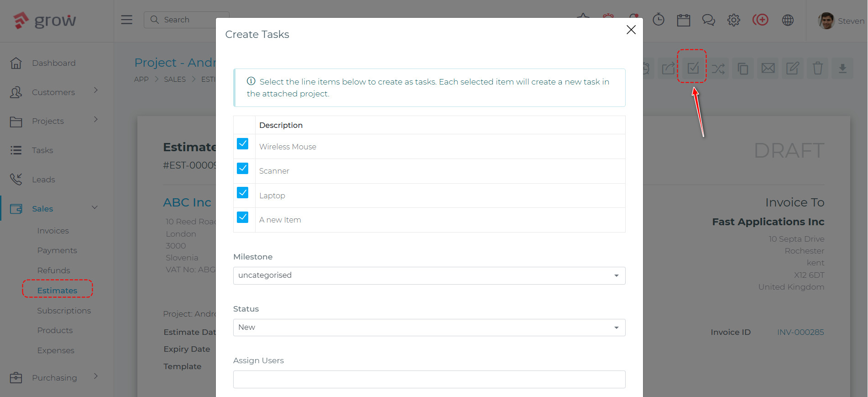Screen dimensions: 868x397
Task: Click the Customers people icon
Action: [16, 92]
